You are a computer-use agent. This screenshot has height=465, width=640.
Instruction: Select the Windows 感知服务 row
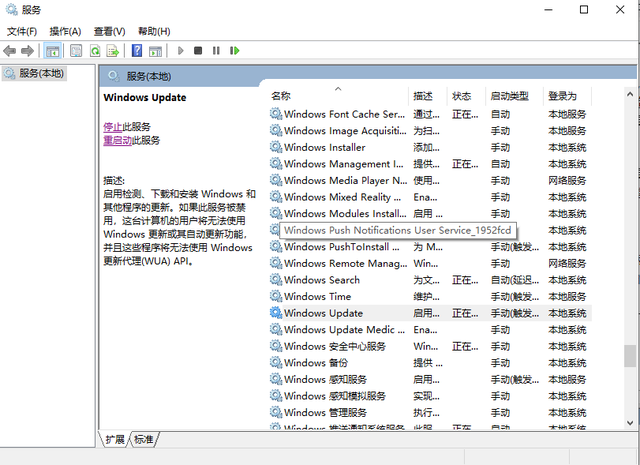(x=430, y=379)
